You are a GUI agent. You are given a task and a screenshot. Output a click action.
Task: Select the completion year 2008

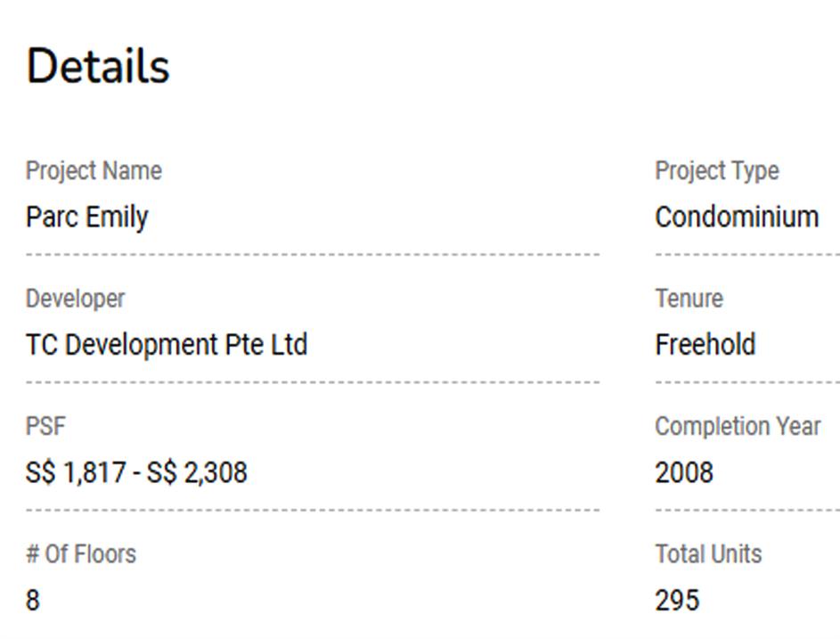click(x=684, y=472)
